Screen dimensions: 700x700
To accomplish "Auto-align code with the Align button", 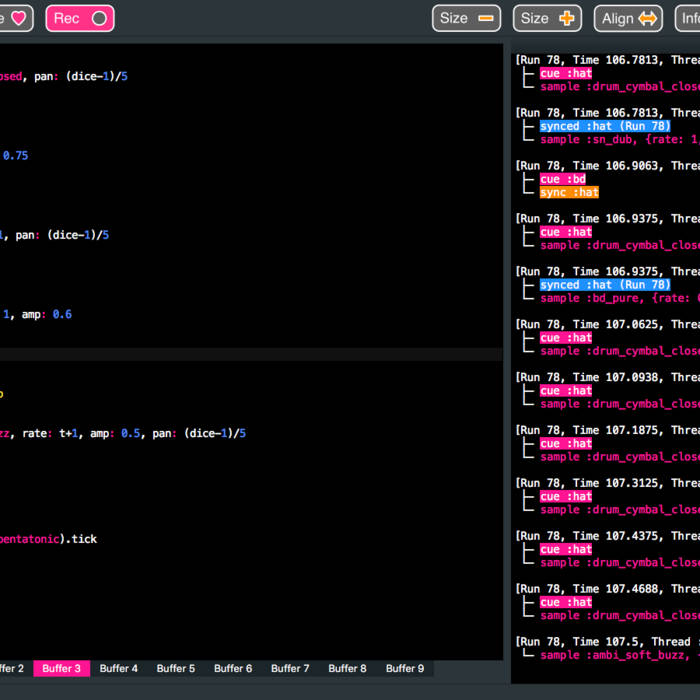I will [x=628, y=18].
